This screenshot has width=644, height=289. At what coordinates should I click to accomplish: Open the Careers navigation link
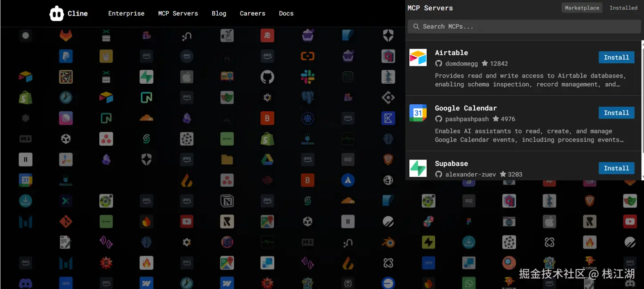(253, 13)
